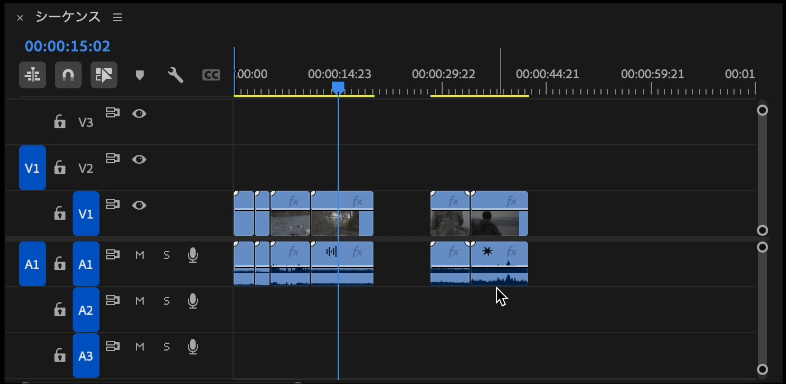The width and height of the screenshot is (786, 384).
Task: Click top audio tracks scroll handle
Action: pyautogui.click(x=762, y=248)
